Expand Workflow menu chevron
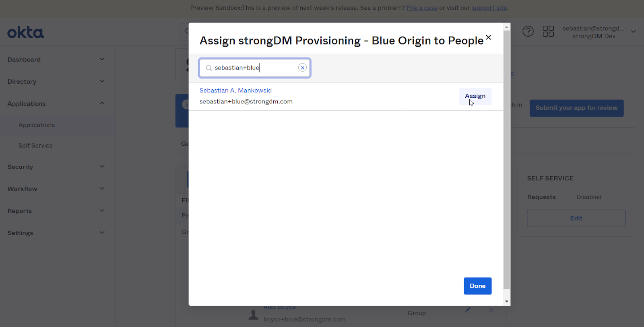Viewport: 644px width, 327px height. (x=102, y=189)
